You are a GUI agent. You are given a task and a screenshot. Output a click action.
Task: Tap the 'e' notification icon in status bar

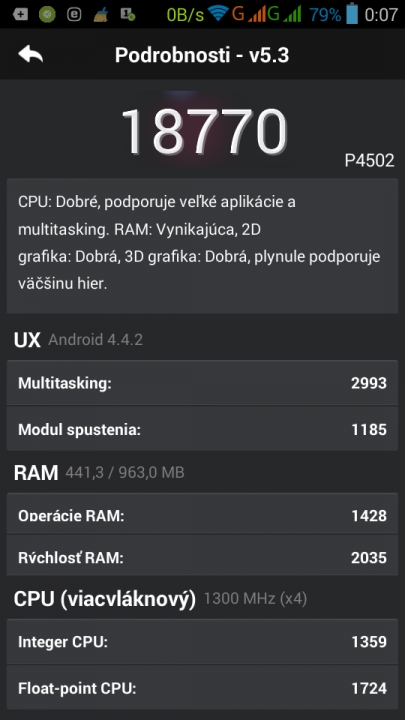tap(74, 14)
